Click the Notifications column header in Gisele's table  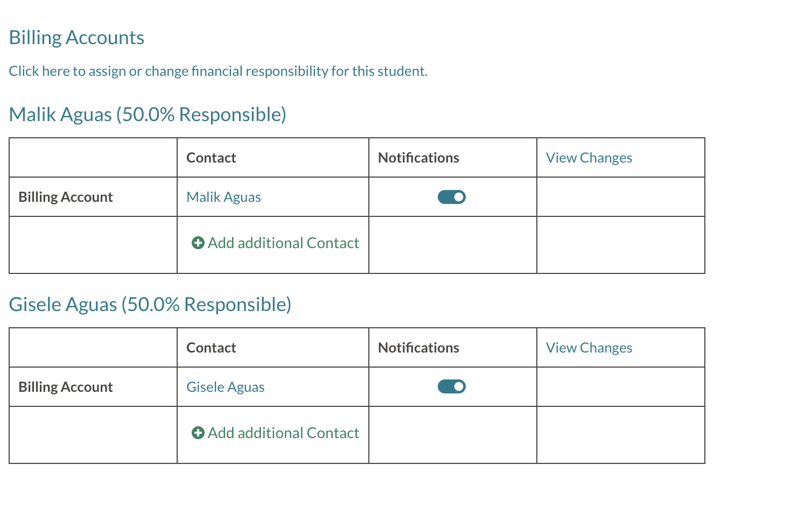tap(418, 348)
